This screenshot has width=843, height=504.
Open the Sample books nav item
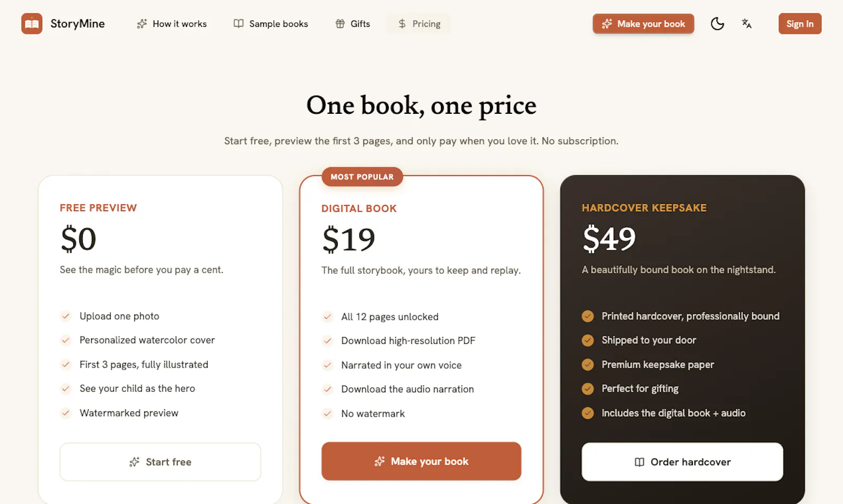coord(271,24)
